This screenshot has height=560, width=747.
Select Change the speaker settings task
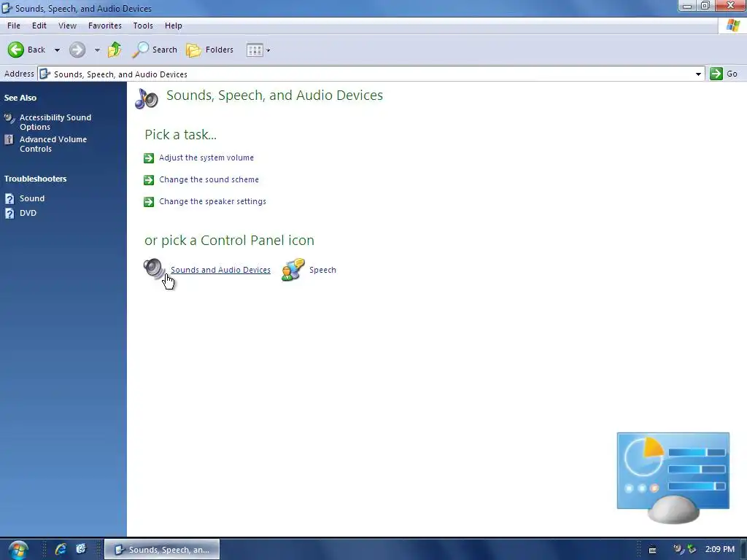(x=212, y=201)
